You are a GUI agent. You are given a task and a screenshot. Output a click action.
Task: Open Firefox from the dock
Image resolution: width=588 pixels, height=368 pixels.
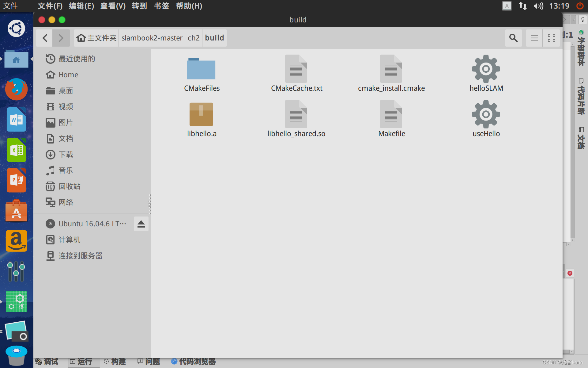pos(16,89)
